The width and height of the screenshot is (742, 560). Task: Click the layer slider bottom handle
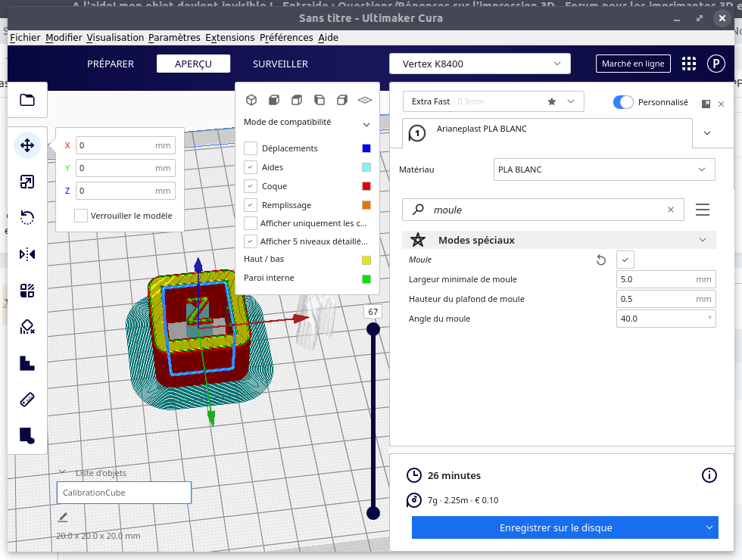373,513
